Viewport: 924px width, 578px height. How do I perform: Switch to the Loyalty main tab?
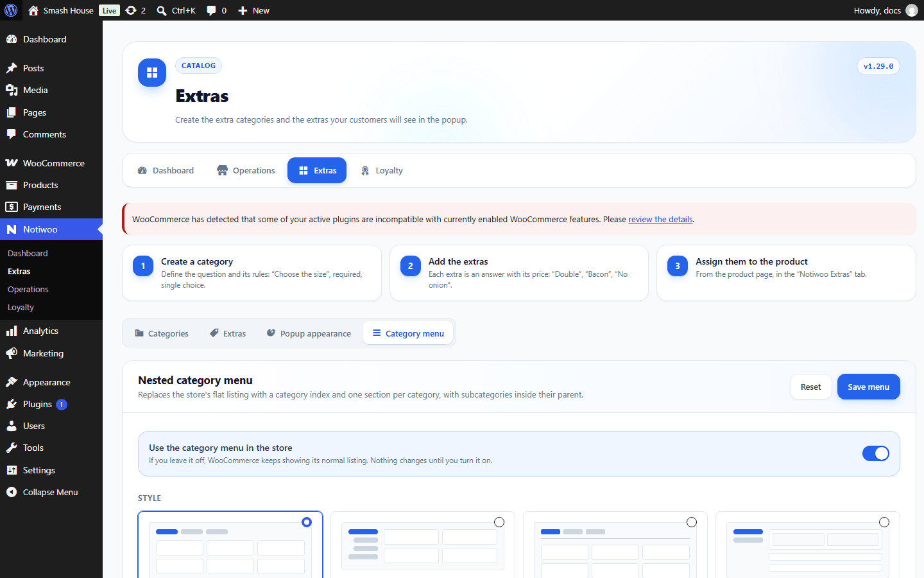point(382,170)
